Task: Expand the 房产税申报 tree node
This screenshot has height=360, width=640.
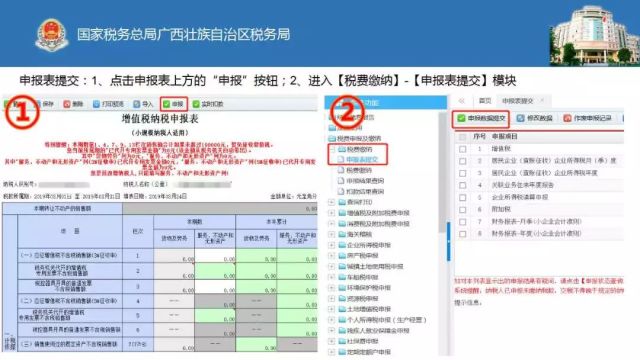Action: [x=331, y=256]
